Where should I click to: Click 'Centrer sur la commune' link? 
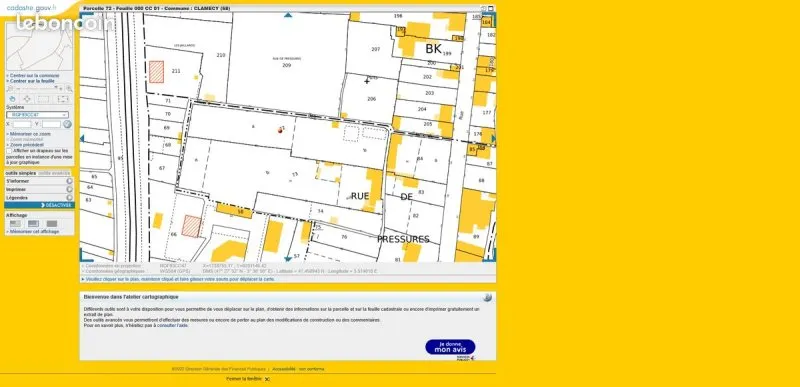pyautogui.click(x=34, y=75)
